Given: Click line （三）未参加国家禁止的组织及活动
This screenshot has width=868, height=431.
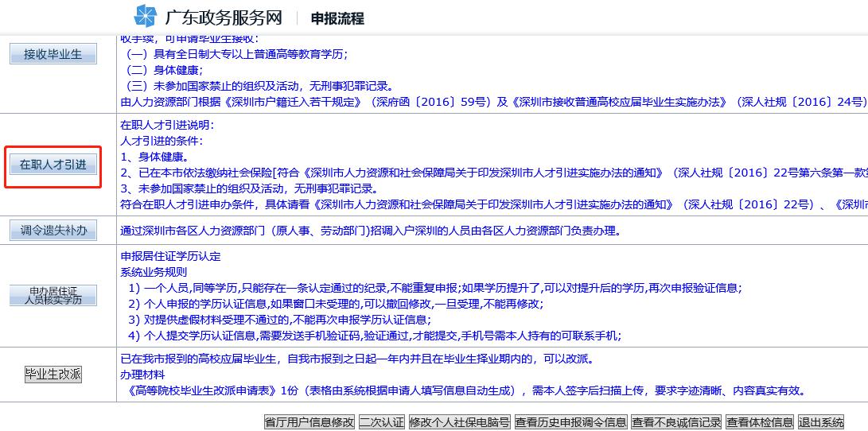Looking at the screenshot, I should 259,86.
